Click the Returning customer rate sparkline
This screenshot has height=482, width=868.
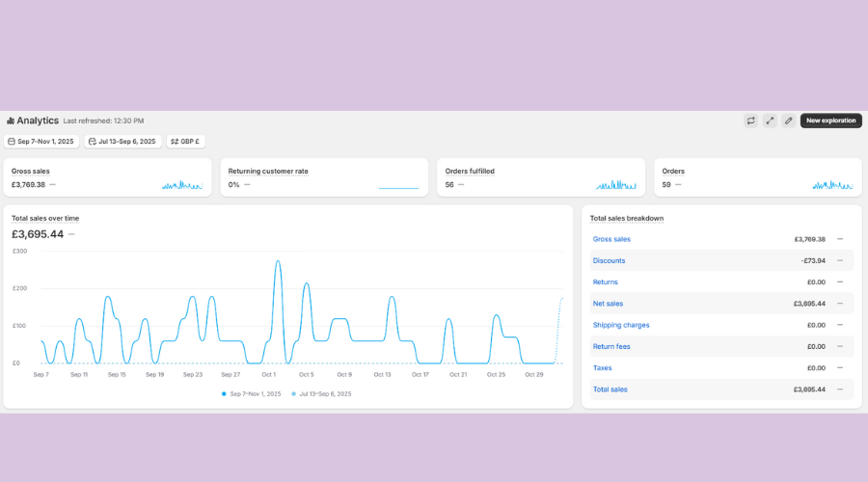398,185
